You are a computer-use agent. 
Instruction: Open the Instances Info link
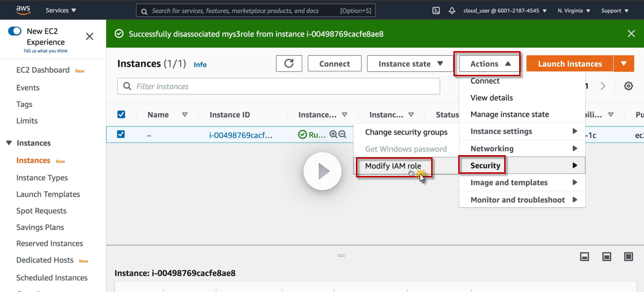(200, 65)
